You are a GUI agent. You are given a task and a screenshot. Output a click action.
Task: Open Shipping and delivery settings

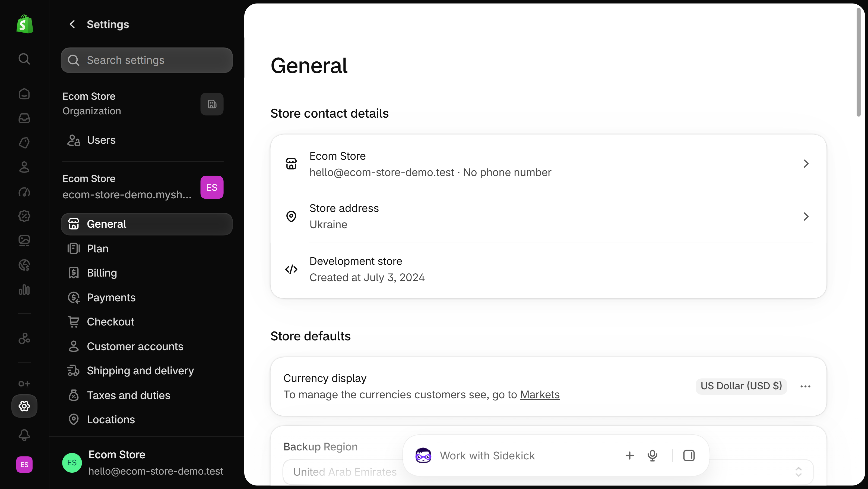point(147,371)
